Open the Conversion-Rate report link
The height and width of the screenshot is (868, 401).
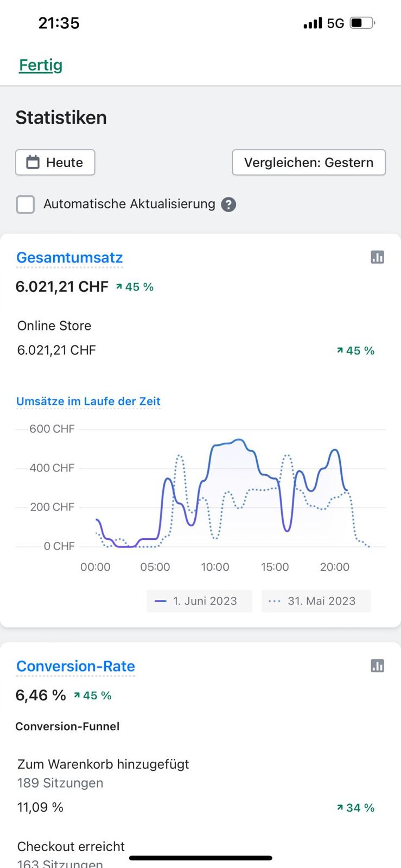[x=75, y=666]
